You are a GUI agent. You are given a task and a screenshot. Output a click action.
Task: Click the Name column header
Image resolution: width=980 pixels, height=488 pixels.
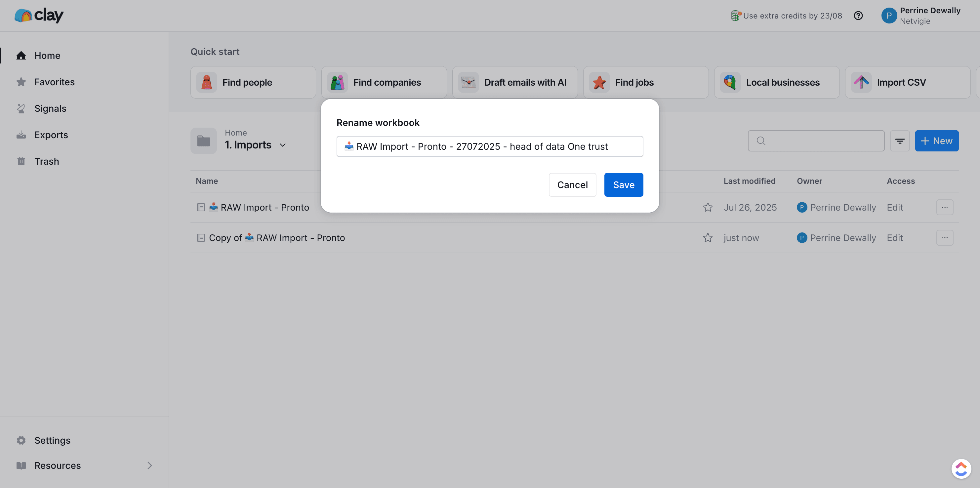click(x=207, y=181)
